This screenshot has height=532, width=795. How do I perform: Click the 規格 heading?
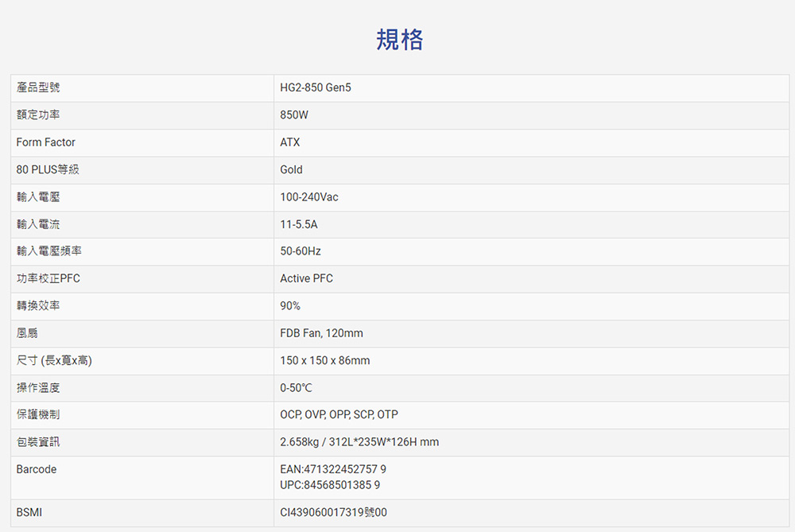tap(400, 39)
